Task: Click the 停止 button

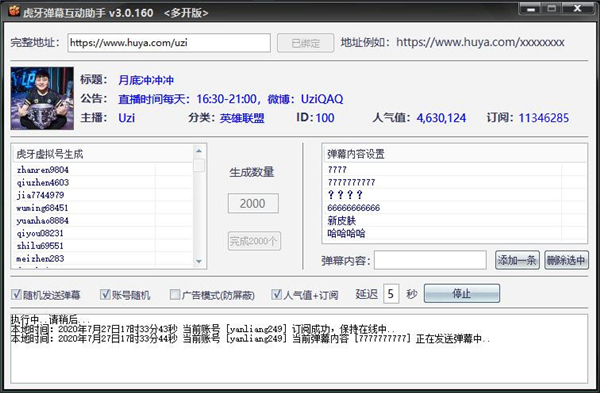Action: 462,294
